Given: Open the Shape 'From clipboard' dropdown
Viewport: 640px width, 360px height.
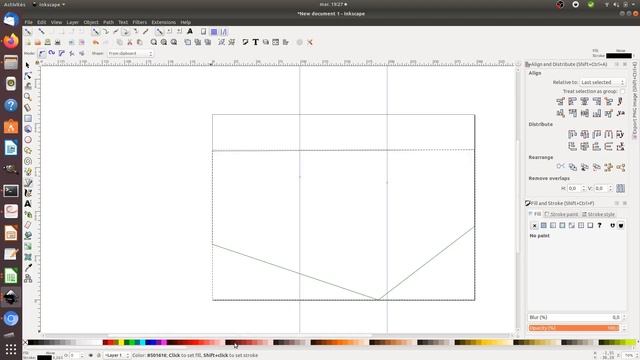Looking at the screenshot, I should point(130,53).
